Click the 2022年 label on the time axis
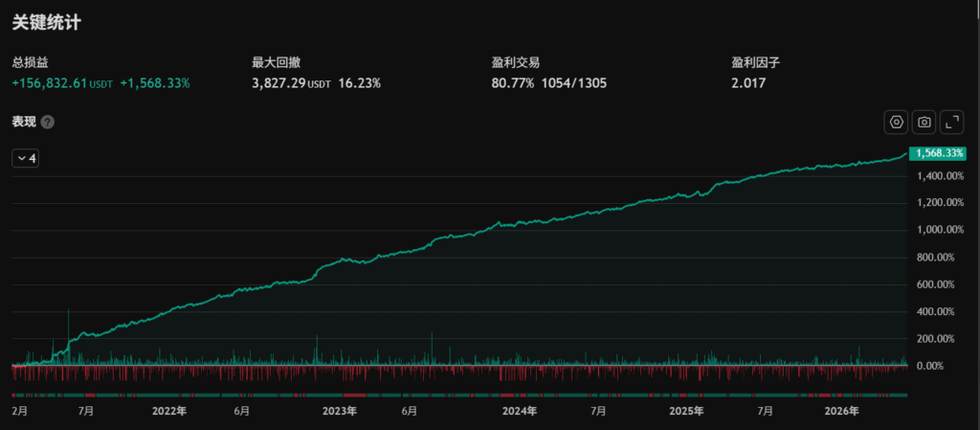This screenshot has height=430, width=980. point(170,411)
